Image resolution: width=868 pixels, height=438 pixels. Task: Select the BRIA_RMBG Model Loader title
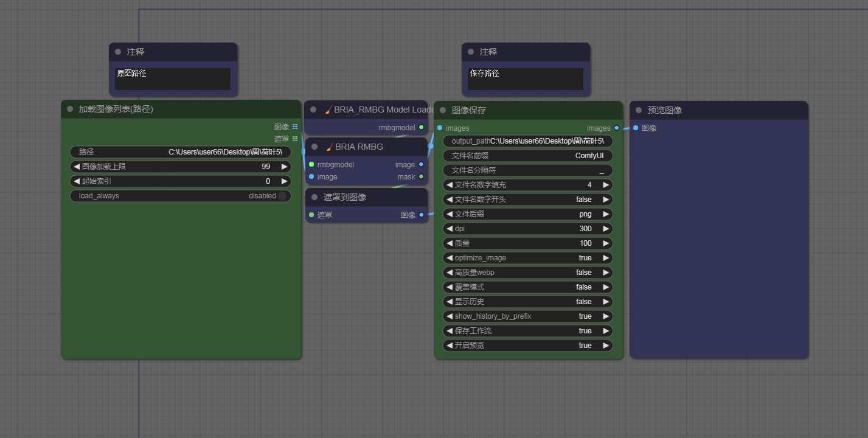(x=380, y=110)
